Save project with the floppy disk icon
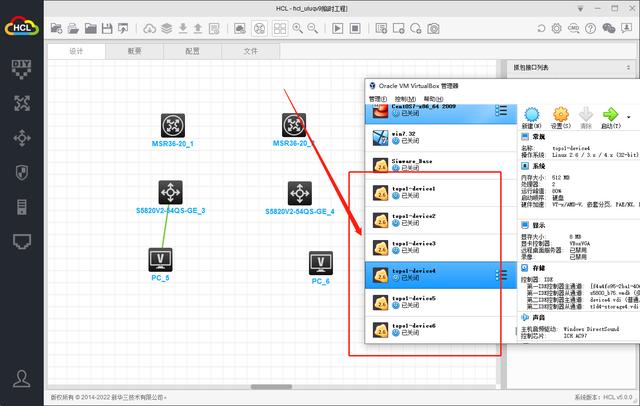This screenshot has height=406, width=640. [x=107, y=28]
